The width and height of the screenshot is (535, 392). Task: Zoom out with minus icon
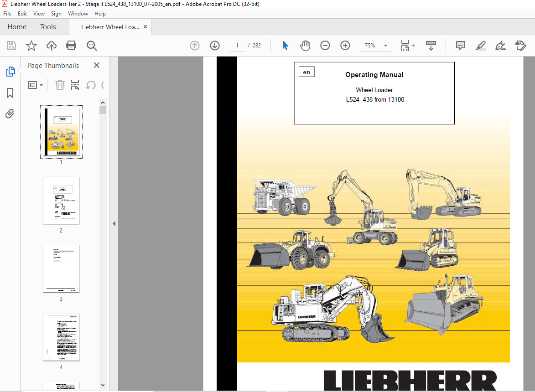(325, 45)
